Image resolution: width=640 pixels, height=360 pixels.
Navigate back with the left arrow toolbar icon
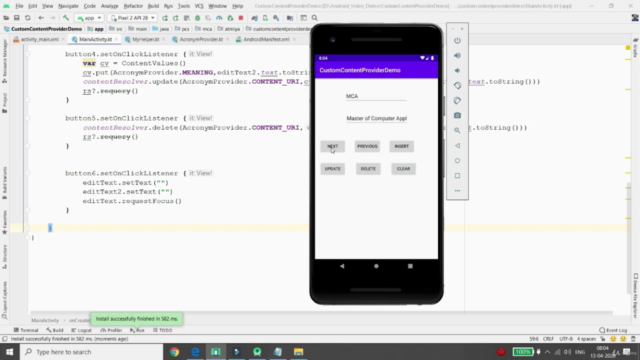[x=41, y=18]
